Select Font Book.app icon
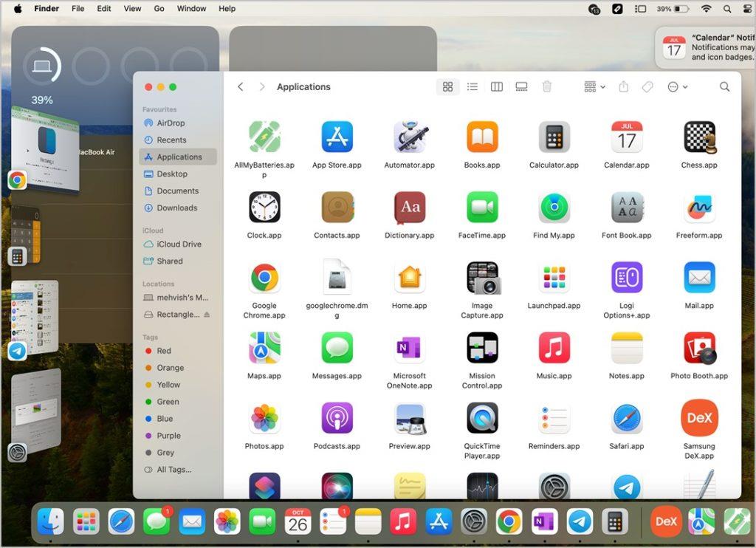Image resolution: width=756 pixels, height=548 pixels. click(627, 208)
